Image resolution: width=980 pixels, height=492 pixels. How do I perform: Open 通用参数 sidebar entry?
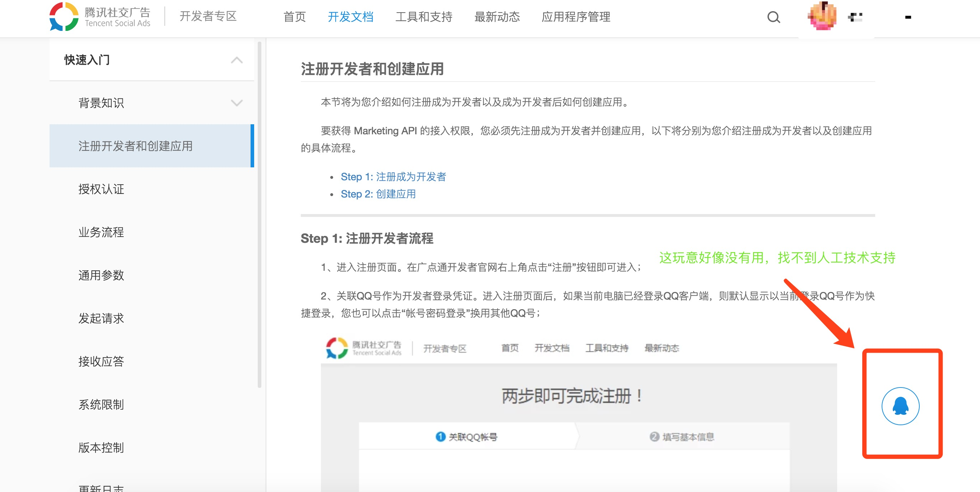pyautogui.click(x=101, y=275)
